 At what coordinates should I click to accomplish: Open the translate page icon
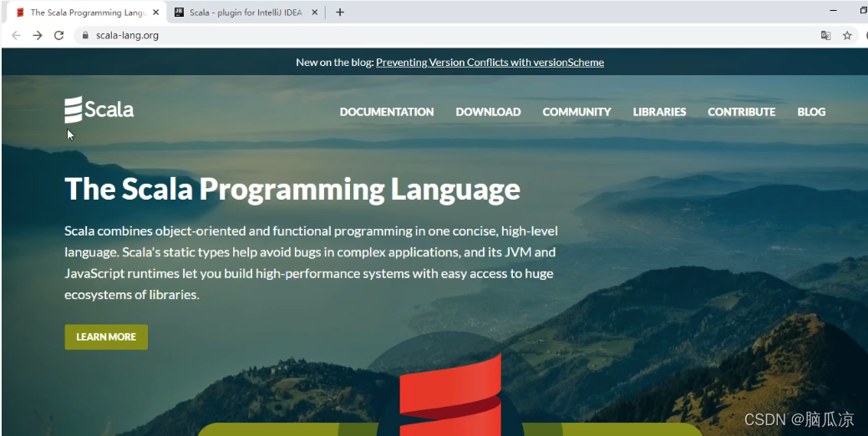[x=825, y=35]
